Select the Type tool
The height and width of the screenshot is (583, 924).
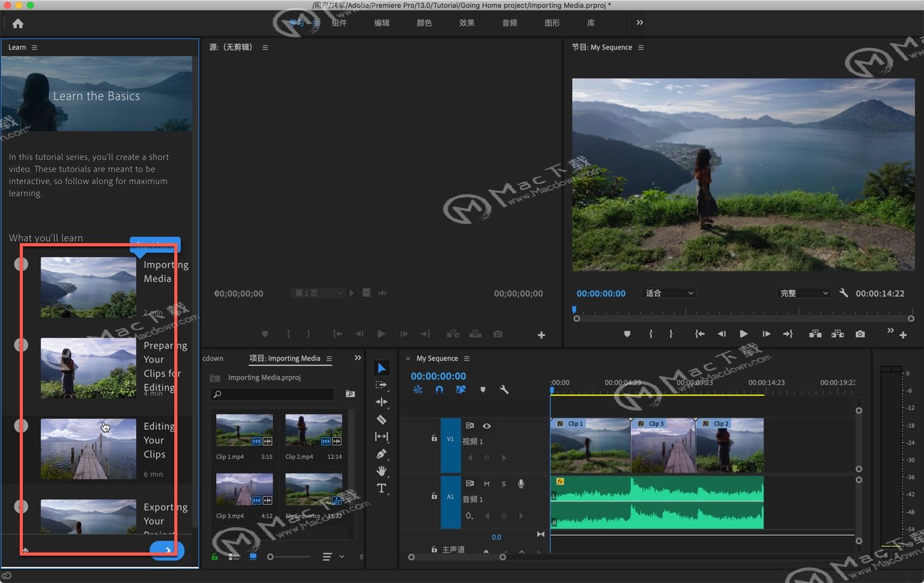coord(382,488)
